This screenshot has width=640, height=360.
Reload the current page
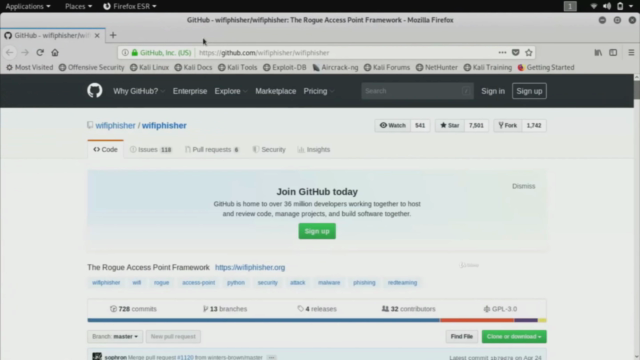(x=40, y=53)
